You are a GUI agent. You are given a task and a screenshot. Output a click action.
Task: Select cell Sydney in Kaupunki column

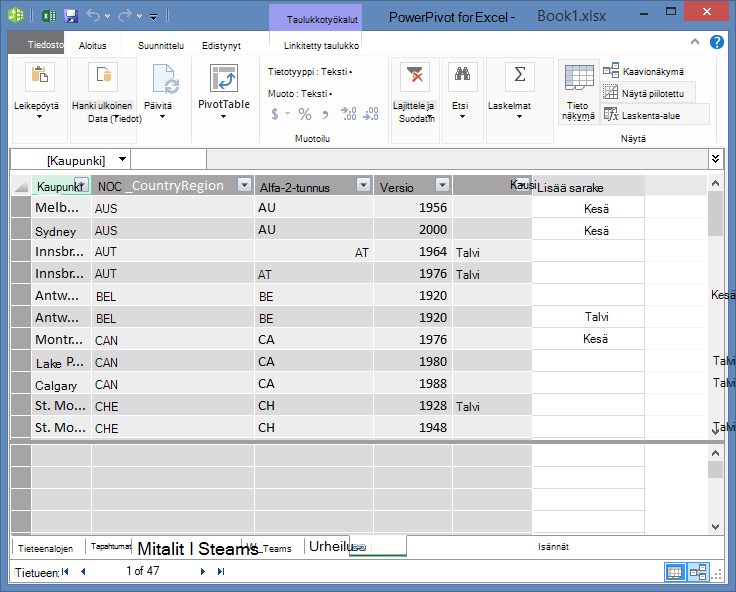tap(61, 230)
